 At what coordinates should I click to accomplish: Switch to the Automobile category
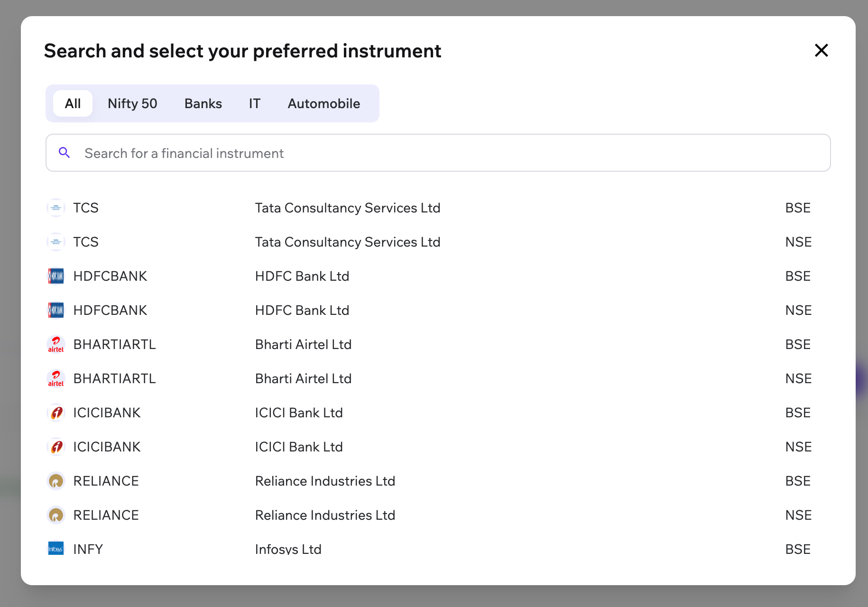point(323,103)
